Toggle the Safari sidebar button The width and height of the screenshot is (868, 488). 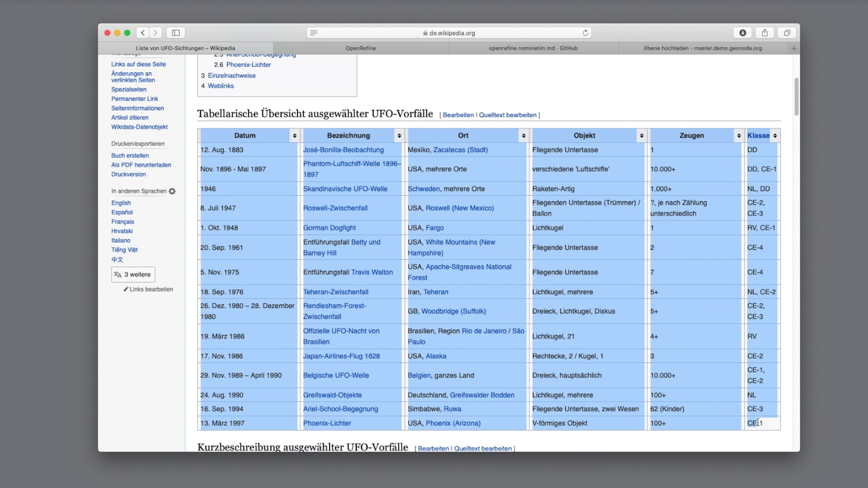pos(176,33)
